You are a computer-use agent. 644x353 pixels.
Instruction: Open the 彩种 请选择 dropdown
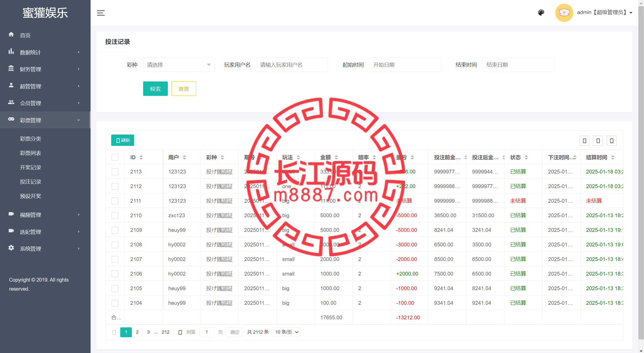click(x=179, y=65)
